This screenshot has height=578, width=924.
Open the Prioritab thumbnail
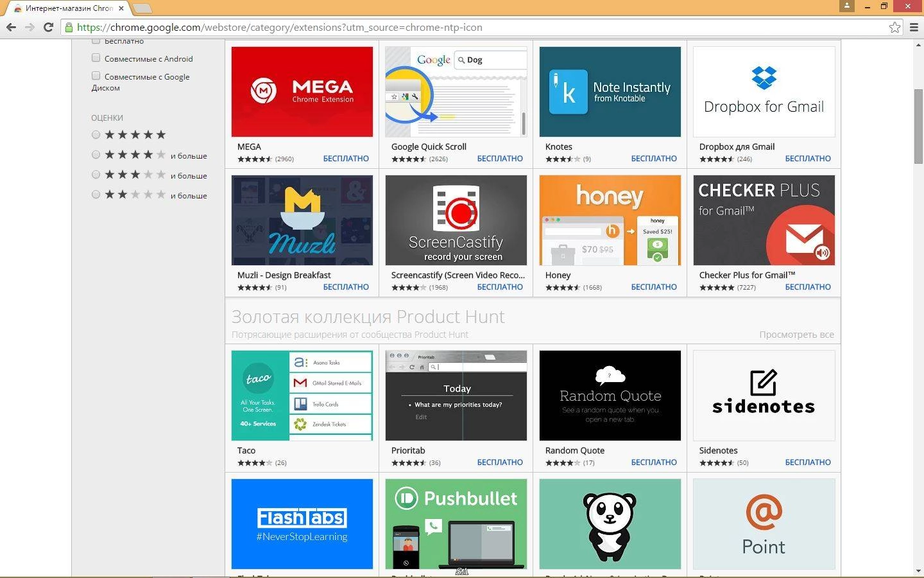point(456,395)
